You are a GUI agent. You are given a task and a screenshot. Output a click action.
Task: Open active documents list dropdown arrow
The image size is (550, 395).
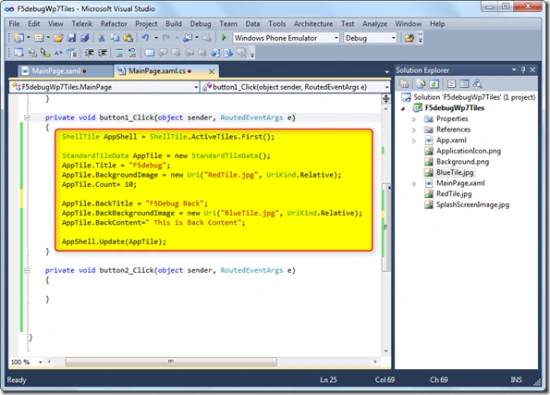[x=387, y=72]
